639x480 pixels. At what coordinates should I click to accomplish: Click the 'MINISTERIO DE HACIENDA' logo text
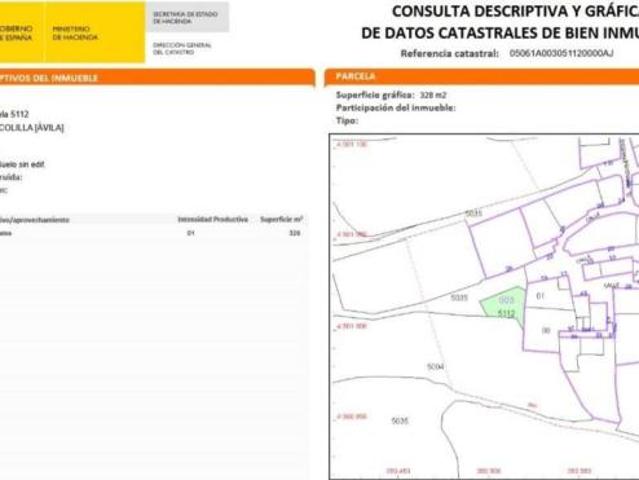75,33
